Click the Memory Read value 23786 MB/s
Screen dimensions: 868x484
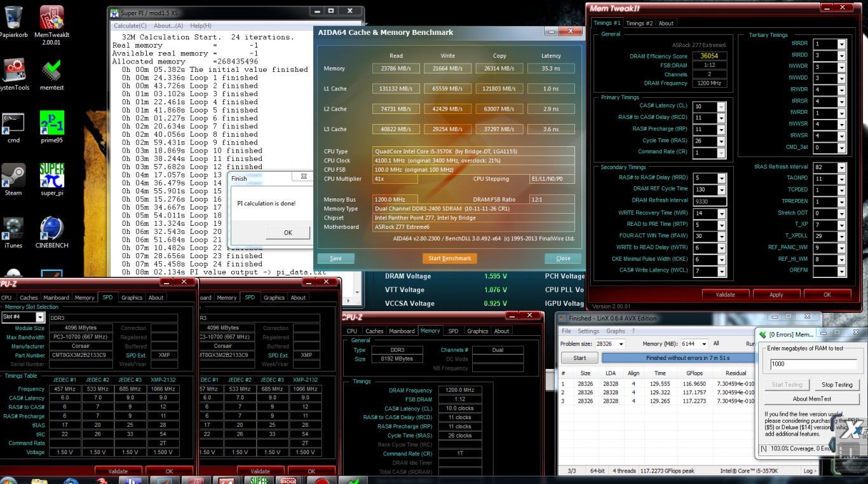point(395,68)
